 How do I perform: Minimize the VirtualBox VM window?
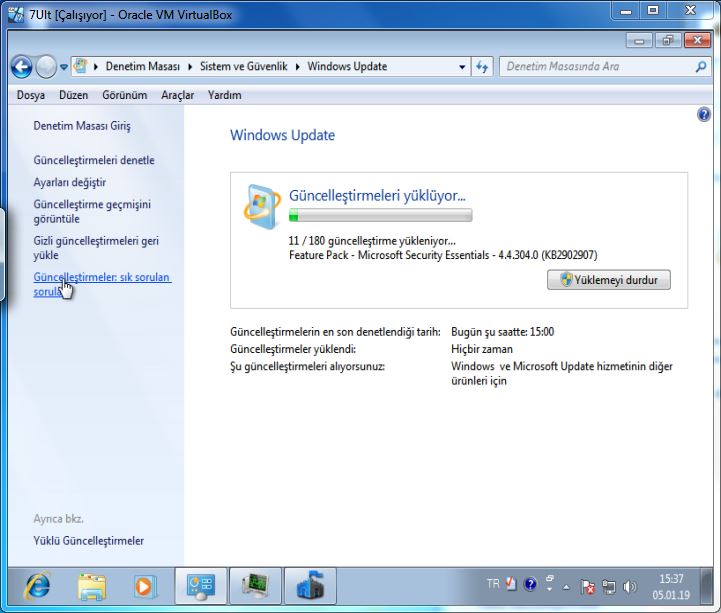pyautogui.click(x=626, y=11)
